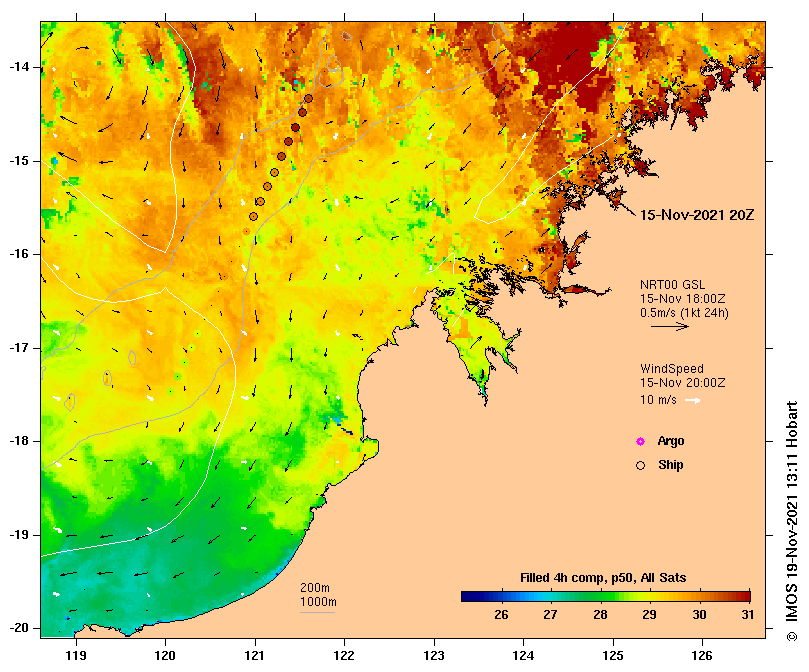The image size is (809, 672).
Task: Click the 'Filled 4h comp, p50, All Sats' caption
Action: (x=603, y=578)
